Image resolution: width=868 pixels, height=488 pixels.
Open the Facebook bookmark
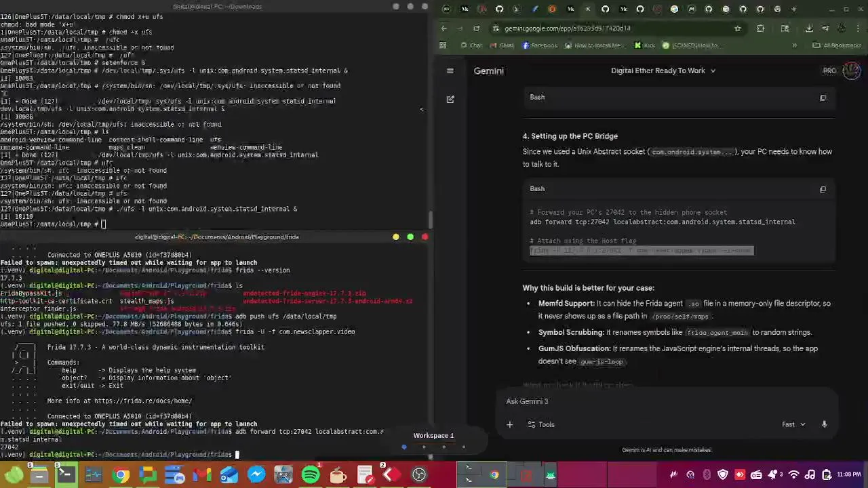coord(540,45)
